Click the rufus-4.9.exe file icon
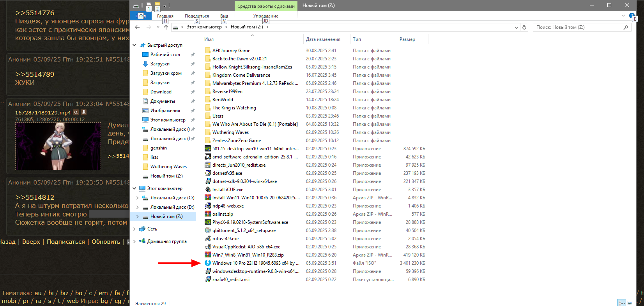This screenshot has width=644, height=306. click(x=208, y=239)
